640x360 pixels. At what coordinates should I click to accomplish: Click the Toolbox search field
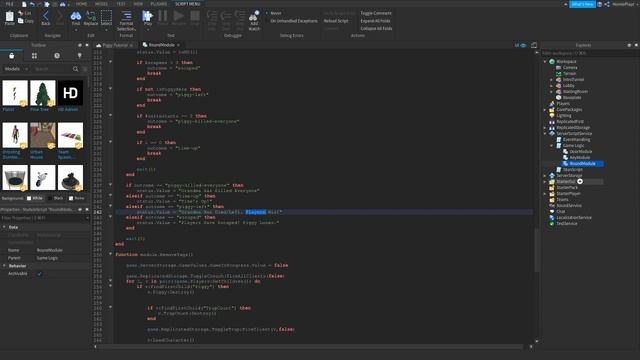[x=53, y=69]
